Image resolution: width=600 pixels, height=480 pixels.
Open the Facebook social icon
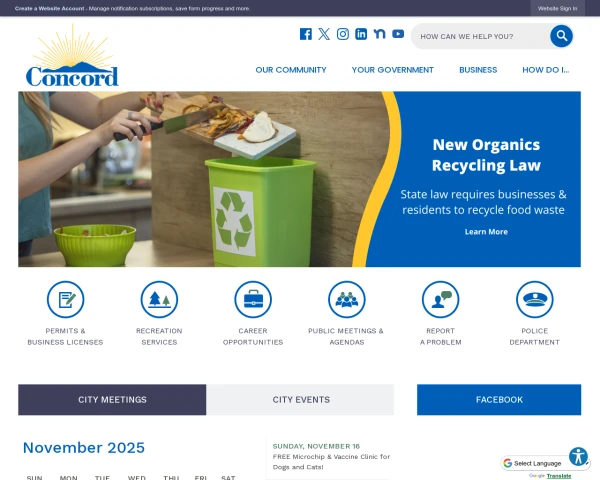pyautogui.click(x=305, y=34)
